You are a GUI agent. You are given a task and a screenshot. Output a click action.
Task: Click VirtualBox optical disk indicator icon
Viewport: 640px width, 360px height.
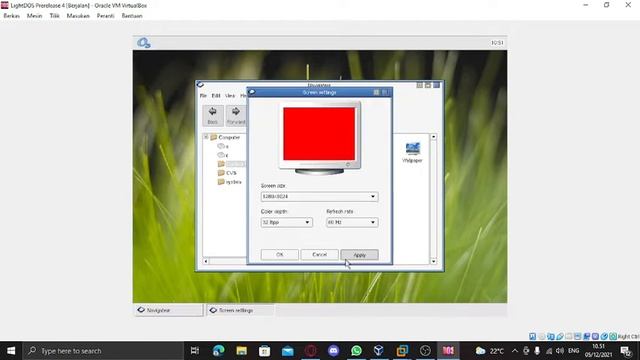(542, 336)
